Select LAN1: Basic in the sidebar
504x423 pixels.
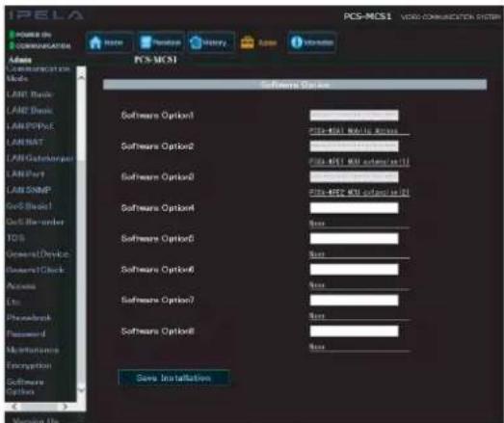29,94
